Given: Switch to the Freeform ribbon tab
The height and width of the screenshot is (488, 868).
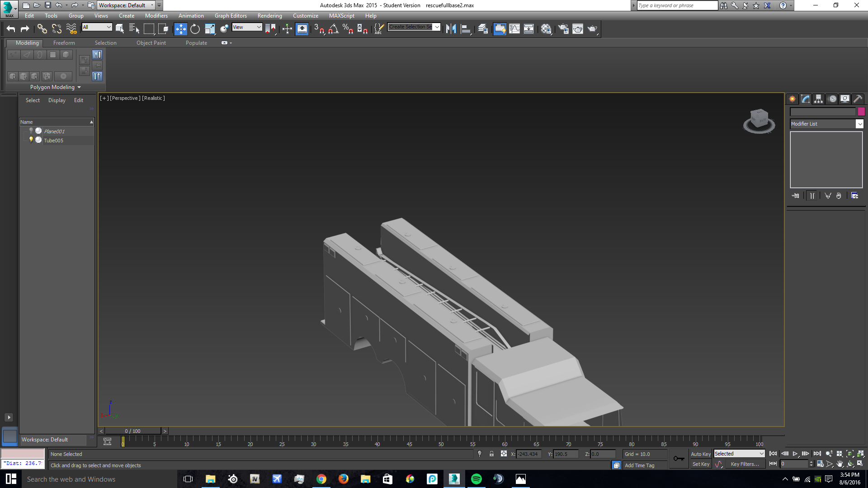Looking at the screenshot, I should click(64, 43).
